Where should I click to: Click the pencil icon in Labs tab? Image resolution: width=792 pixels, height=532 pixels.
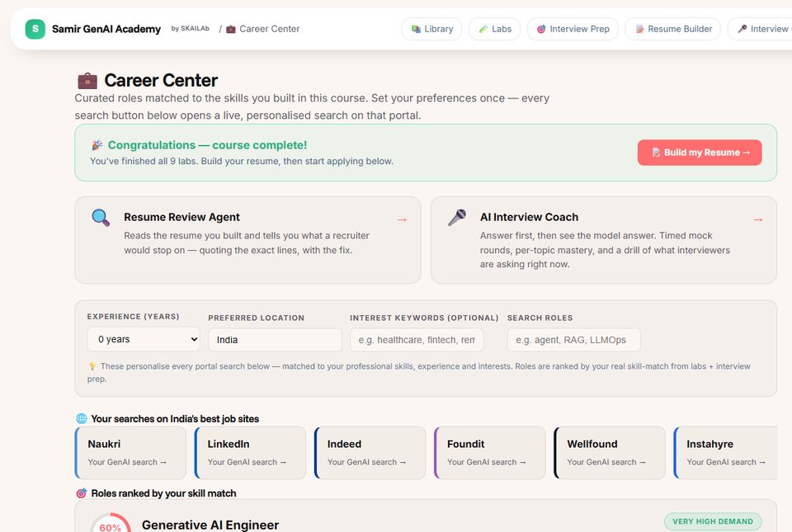(483, 29)
